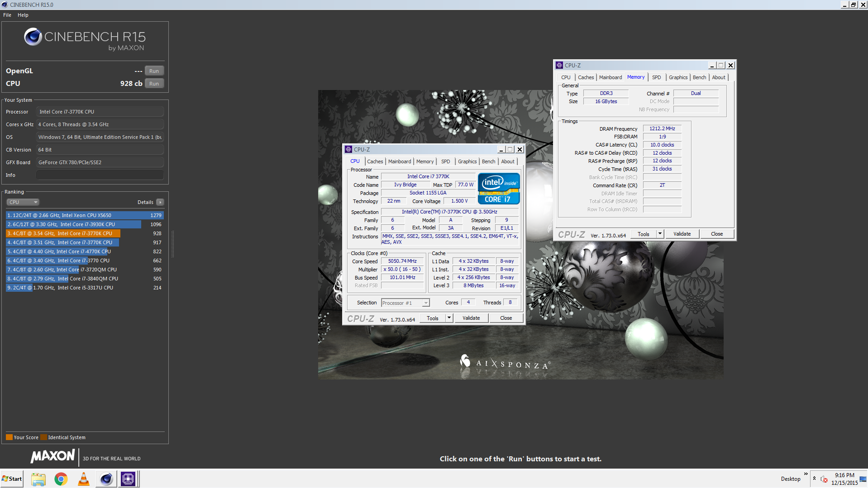Show hidden system tray icons
This screenshot has width=868, height=488.
[x=814, y=479]
